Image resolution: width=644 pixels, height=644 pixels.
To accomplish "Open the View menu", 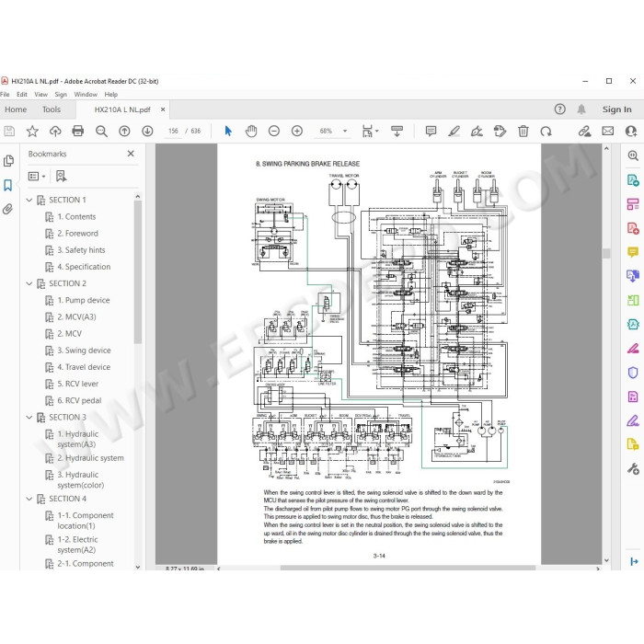I will [x=40, y=94].
